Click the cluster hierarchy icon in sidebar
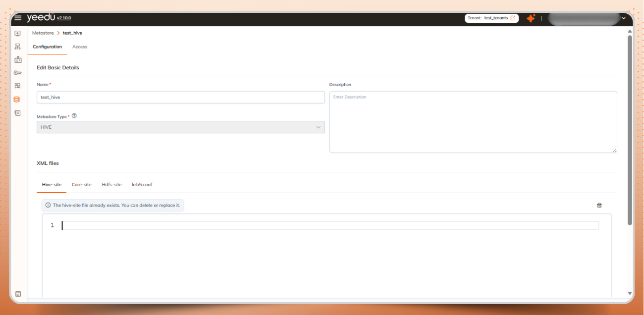Image resolution: width=644 pixels, height=315 pixels. click(x=17, y=46)
